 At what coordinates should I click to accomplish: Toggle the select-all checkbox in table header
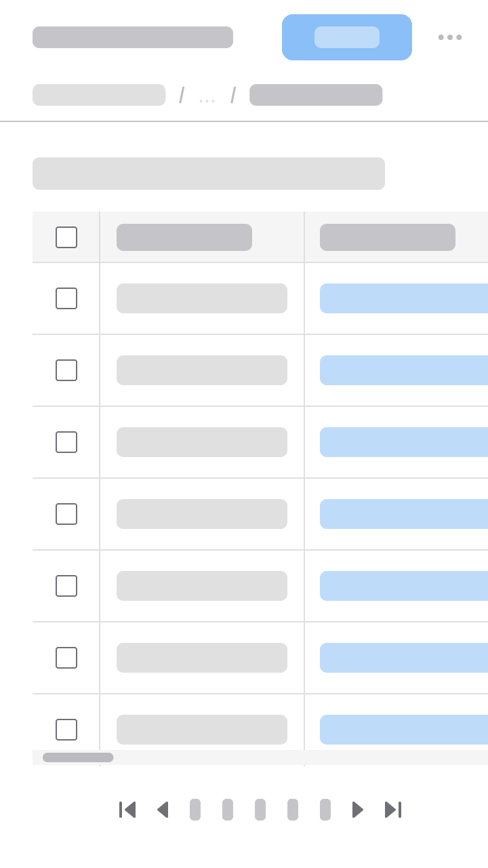[x=66, y=237]
